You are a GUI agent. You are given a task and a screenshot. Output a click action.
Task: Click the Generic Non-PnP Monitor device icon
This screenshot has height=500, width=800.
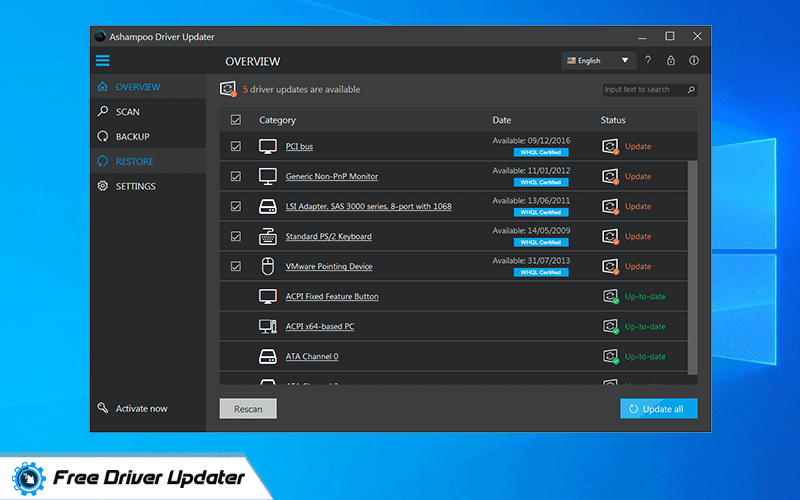point(268,177)
